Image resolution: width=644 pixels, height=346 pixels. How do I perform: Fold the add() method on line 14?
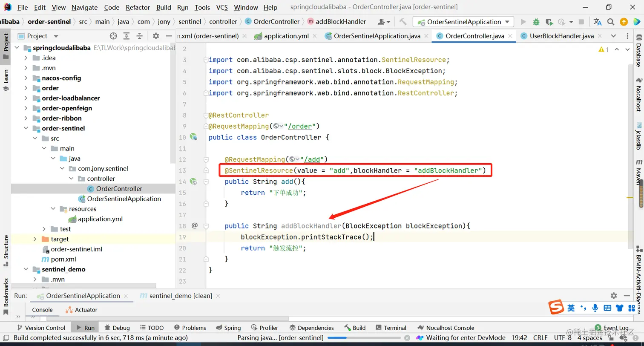pyautogui.click(x=206, y=182)
